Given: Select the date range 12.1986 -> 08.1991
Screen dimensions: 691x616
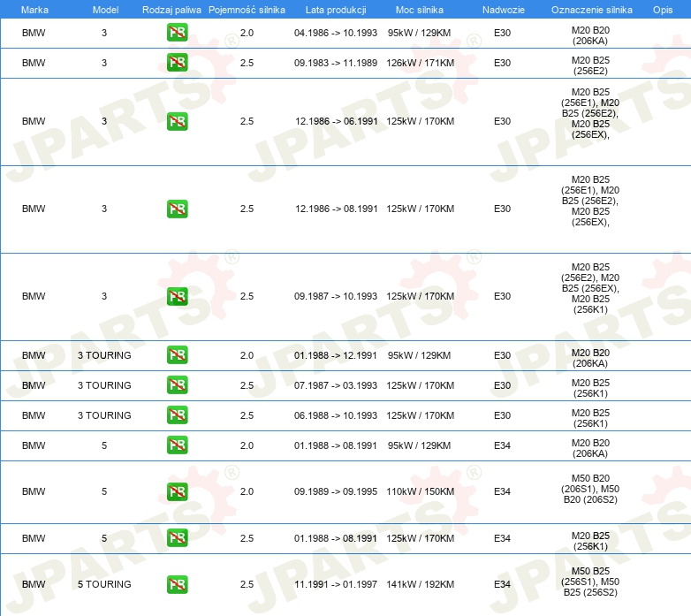Looking at the screenshot, I should click(337, 209).
